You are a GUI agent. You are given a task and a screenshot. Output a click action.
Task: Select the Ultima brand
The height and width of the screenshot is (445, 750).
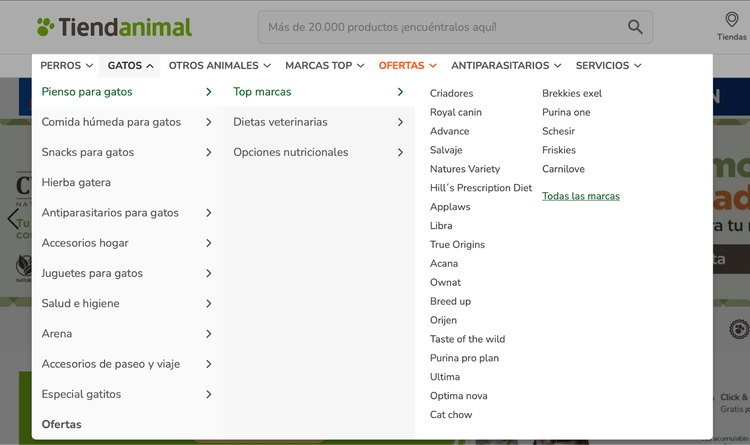click(x=444, y=377)
